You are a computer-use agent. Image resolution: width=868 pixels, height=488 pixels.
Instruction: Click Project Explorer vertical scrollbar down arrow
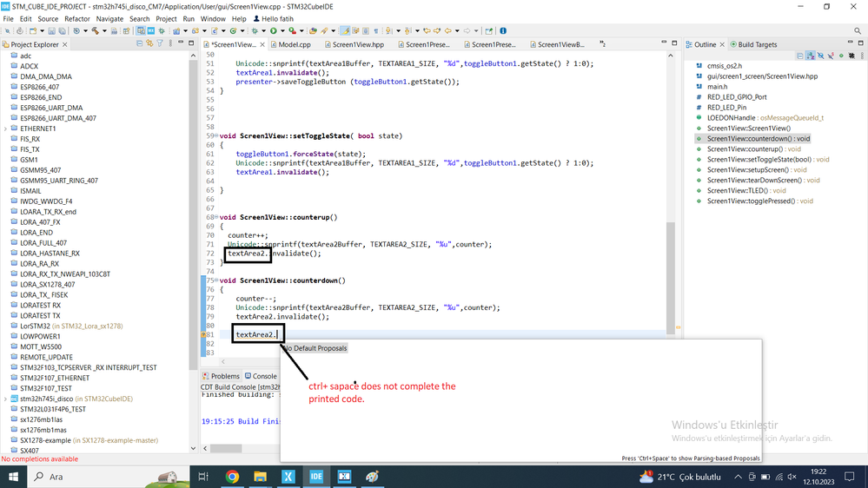[193, 448]
